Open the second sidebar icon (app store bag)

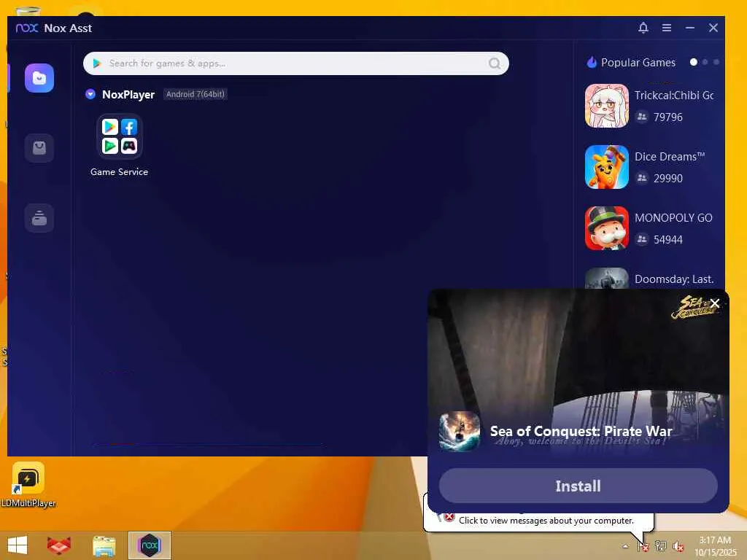coord(39,148)
